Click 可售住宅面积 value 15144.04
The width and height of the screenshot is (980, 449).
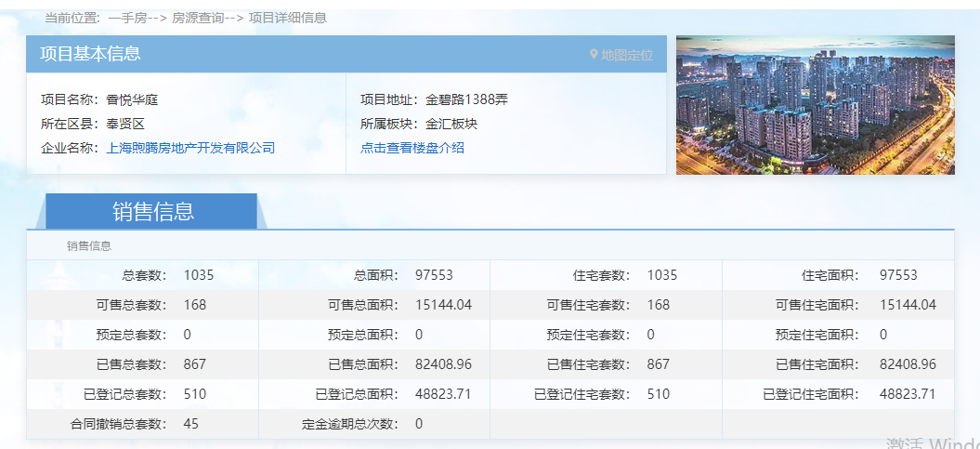click(x=908, y=305)
